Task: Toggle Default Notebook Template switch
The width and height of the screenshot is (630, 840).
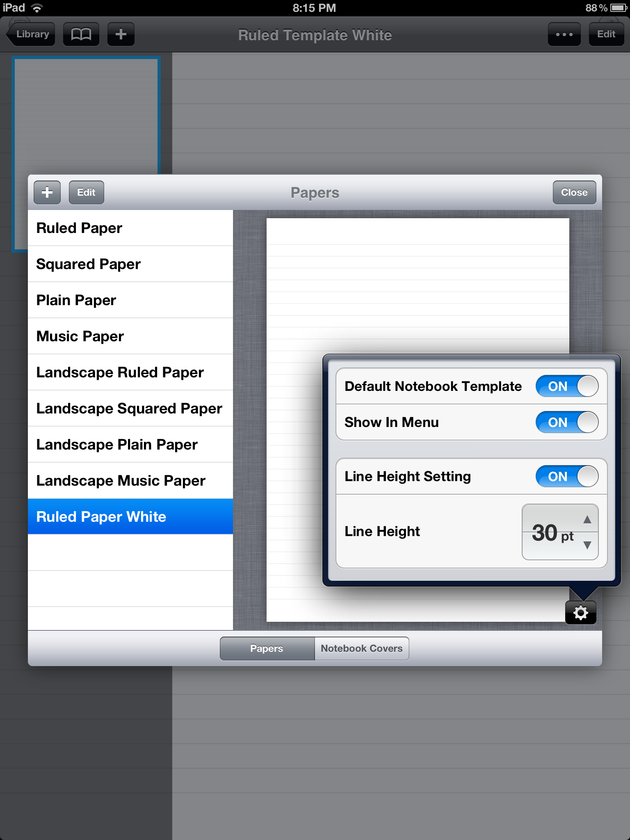Action: pyautogui.click(x=567, y=386)
